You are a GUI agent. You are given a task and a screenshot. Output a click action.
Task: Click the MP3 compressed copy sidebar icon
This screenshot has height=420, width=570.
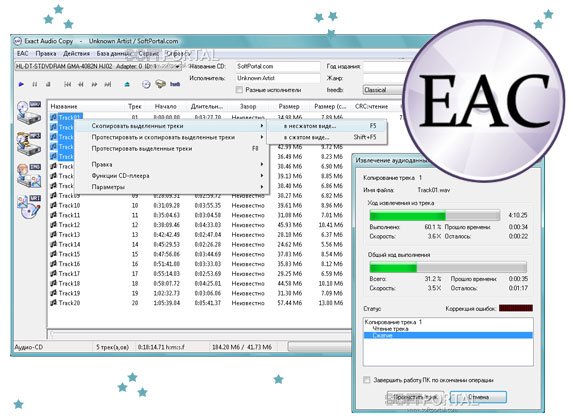coord(29,144)
